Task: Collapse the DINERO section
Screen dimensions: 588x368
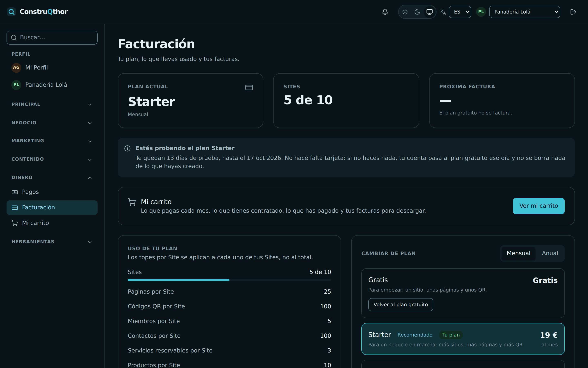Action: [52, 178]
